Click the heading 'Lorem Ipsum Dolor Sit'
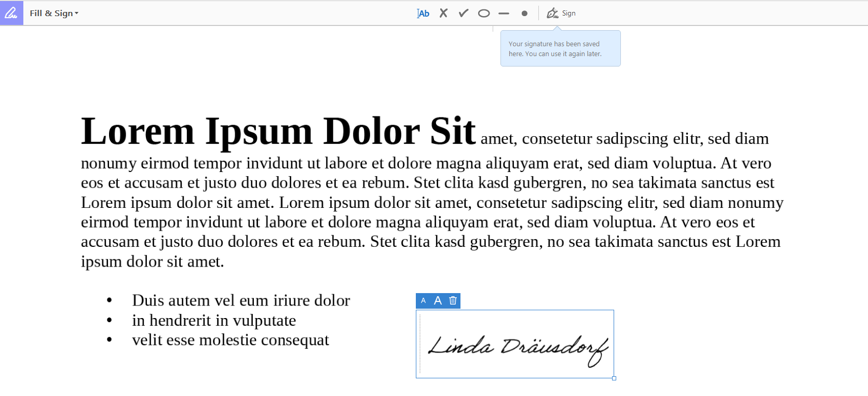The image size is (868, 396). click(278, 131)
